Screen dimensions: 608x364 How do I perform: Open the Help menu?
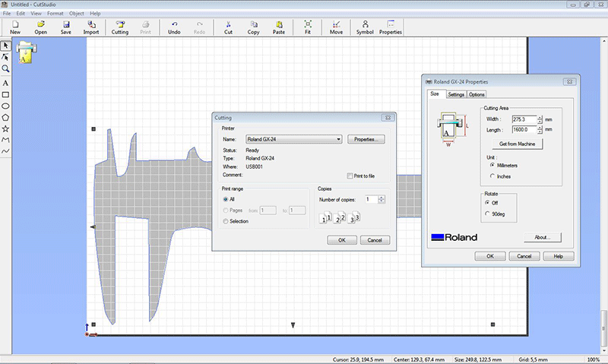95,13
